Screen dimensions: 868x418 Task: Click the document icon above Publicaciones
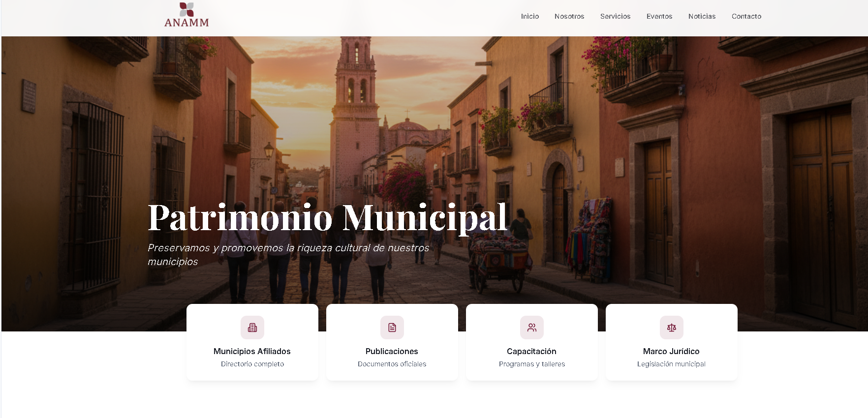(x=392, y=328)
